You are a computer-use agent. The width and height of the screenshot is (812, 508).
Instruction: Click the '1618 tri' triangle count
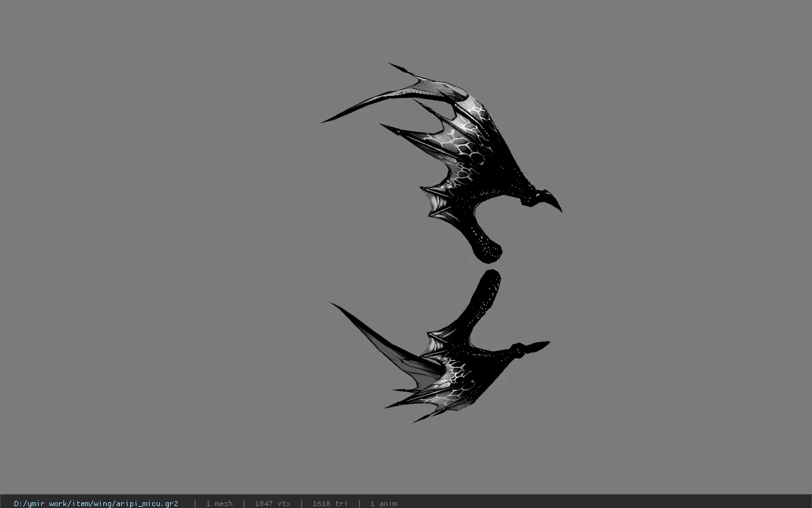[x=329, y=504]
